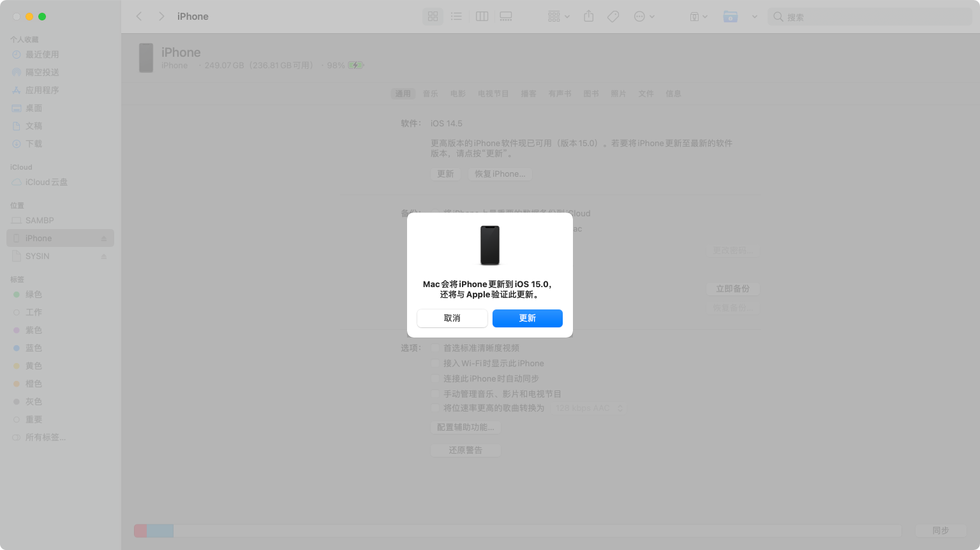Select the 蓝色 tag

point(60,348)
